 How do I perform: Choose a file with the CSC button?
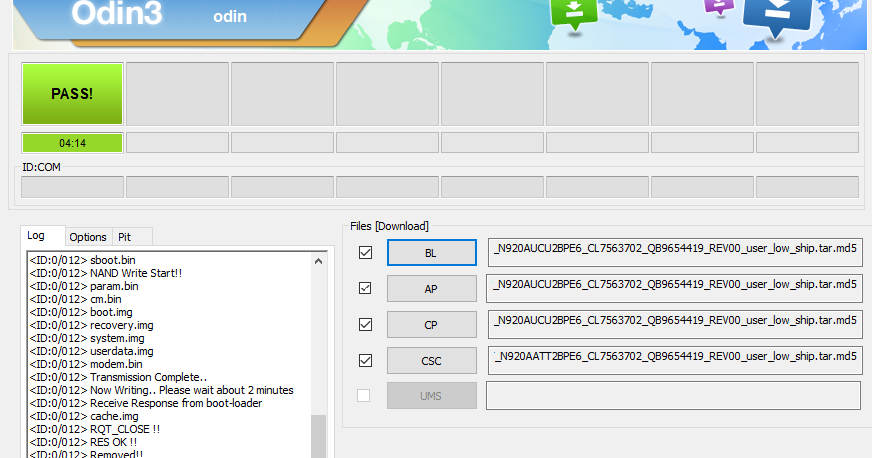pos(432,361)
